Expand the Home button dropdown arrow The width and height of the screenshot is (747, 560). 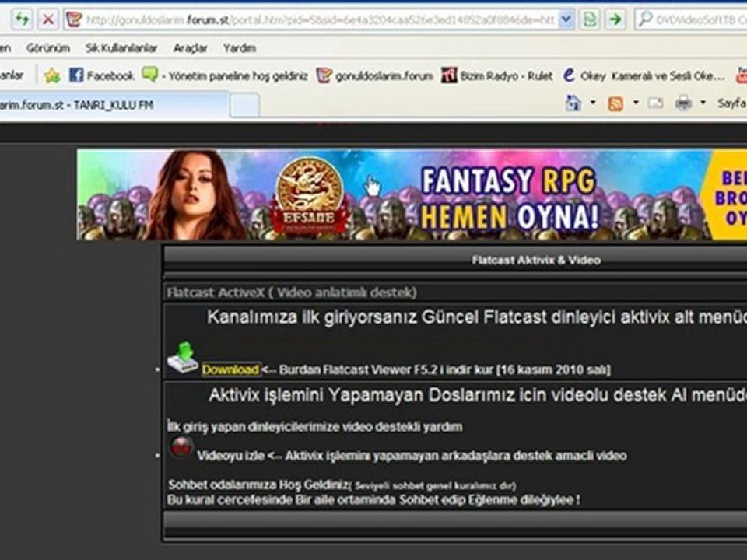click(593, 103)
